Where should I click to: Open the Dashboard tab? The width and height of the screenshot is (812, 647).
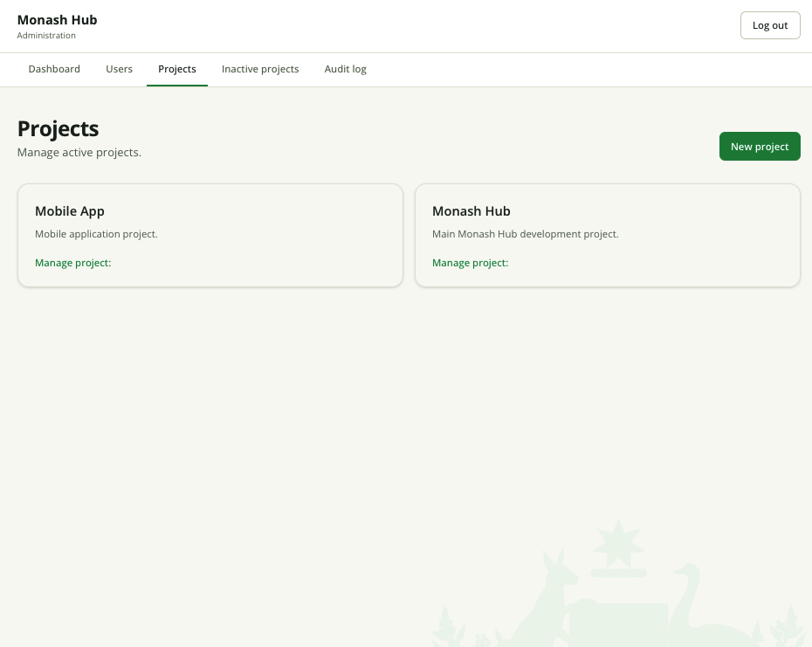54,69
